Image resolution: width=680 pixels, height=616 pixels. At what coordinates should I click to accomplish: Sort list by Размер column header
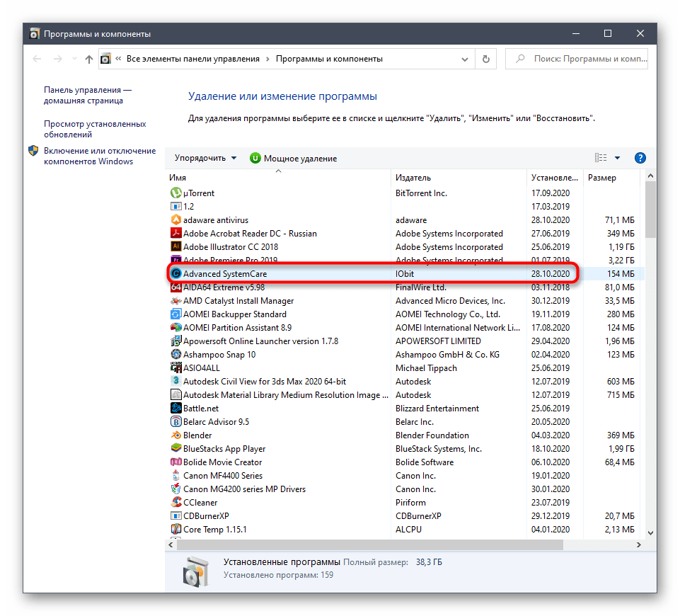tap(601, 178)
